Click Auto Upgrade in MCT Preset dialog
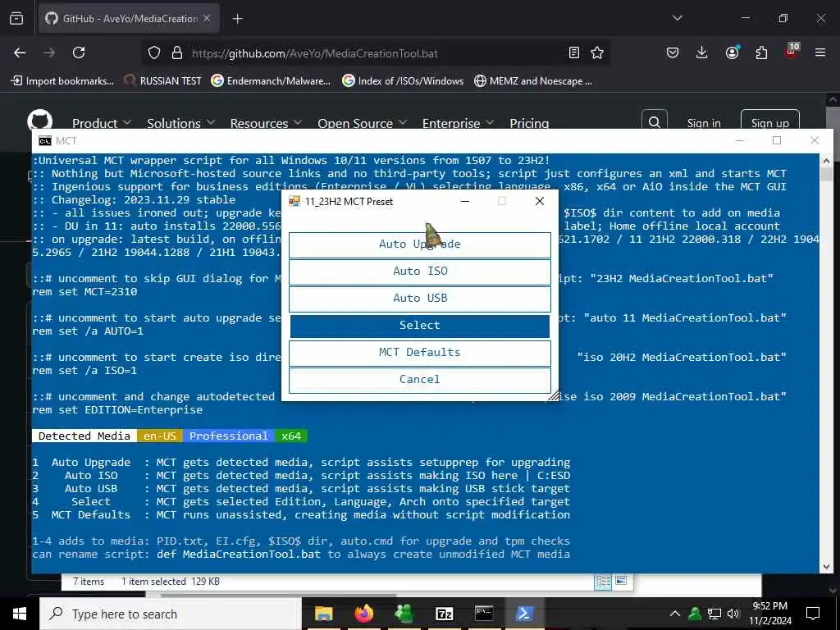 point(419,244)
